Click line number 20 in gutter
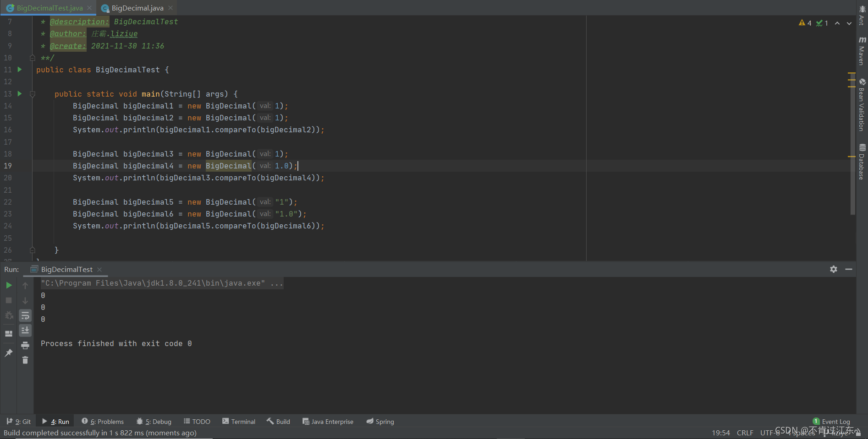The image size is (868, 439). pyautogui.click(x=8, y=178)
